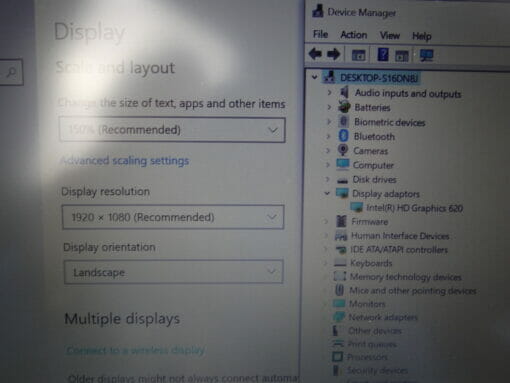Expand Audio inputs and outputs
Image resolution: width=510 pixels, height=383 pixels.
tap(329, 92)
